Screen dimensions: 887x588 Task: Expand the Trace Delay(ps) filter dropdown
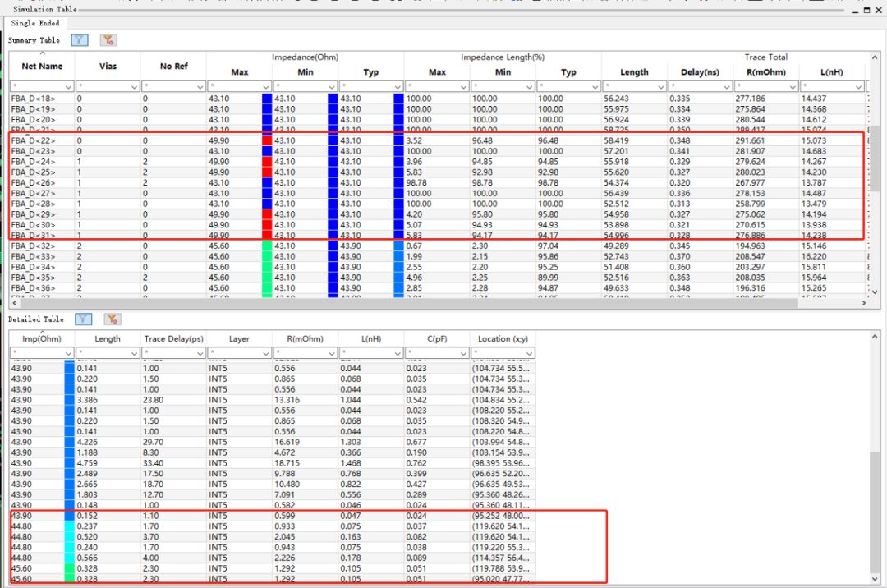click(x=200, y=353)
